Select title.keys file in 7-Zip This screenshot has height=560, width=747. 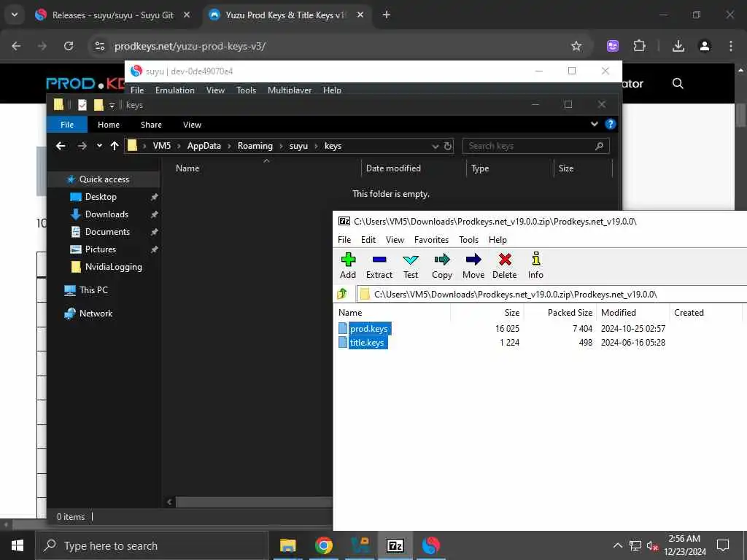(366, 343)
